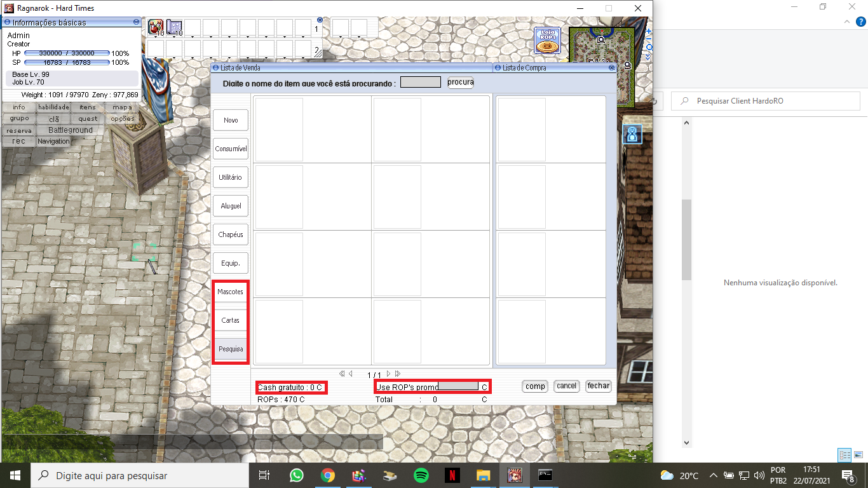
Task: Open the command prompt taskbar icon
Action: 545,475
